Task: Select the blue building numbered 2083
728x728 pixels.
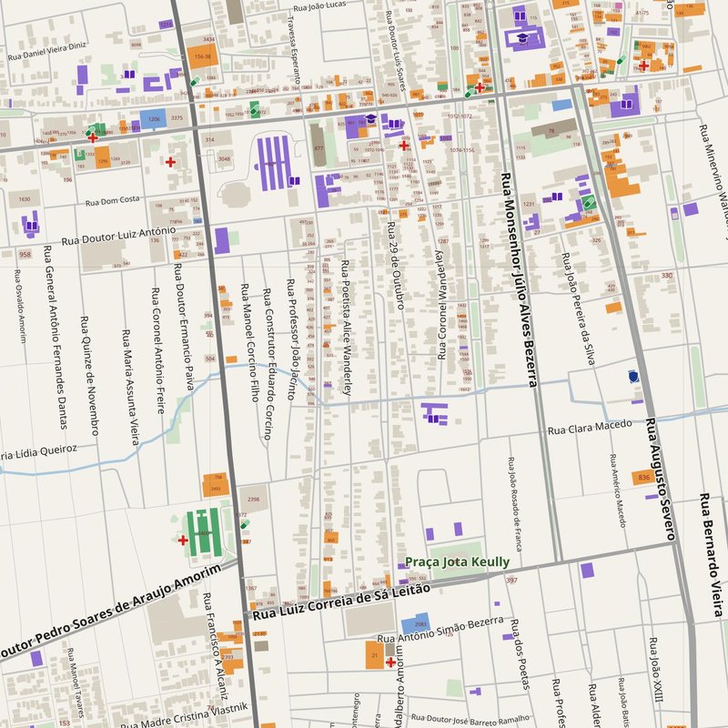Action: coord(416,624)
